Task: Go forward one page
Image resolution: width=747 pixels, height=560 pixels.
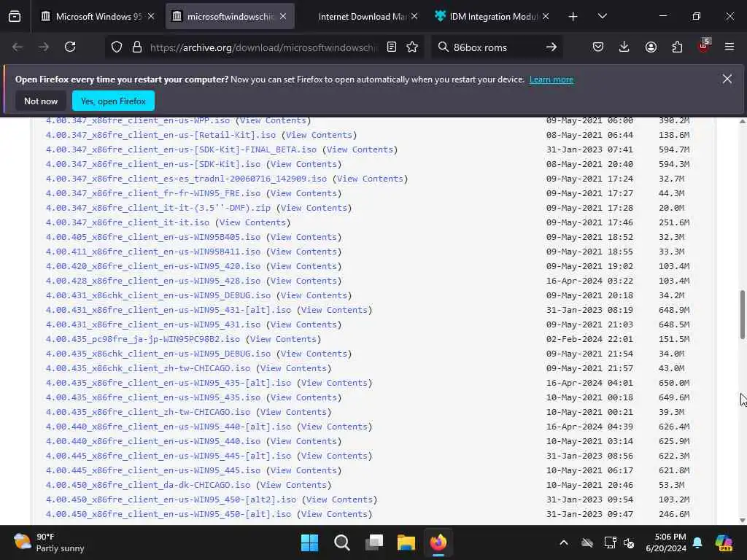Action: pos(43,47)
